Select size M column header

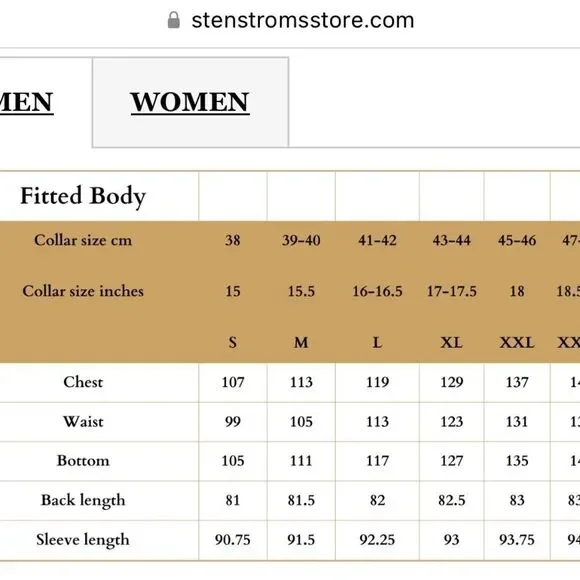pos(301,342)
